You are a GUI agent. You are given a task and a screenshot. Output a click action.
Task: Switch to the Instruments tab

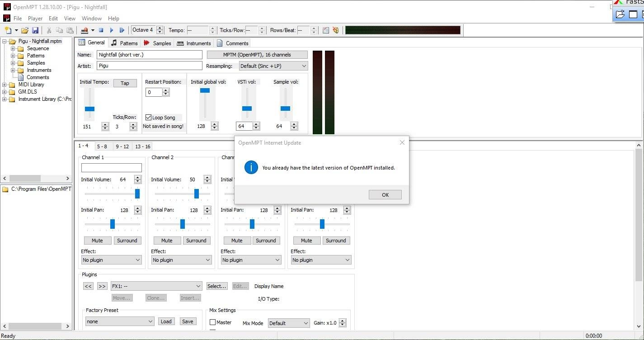point(194,43)
